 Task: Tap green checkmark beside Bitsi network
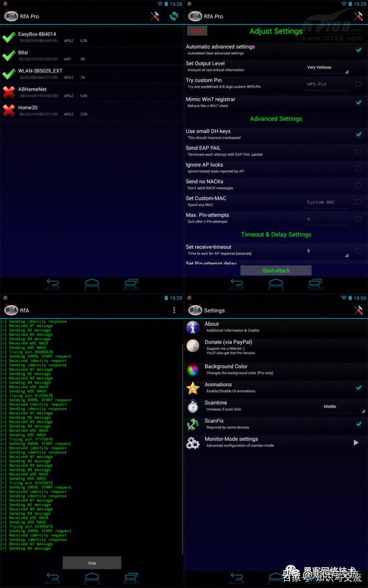click(9, 55)
